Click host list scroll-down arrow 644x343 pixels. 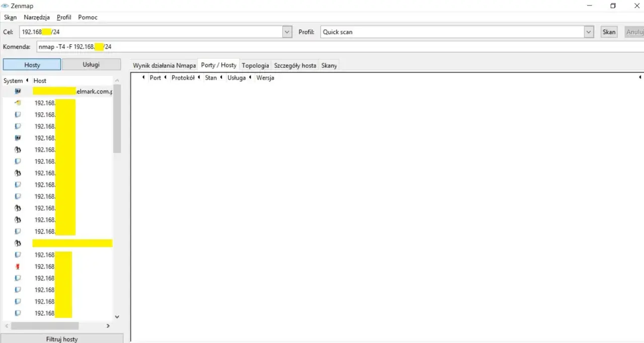coord(117,317)
